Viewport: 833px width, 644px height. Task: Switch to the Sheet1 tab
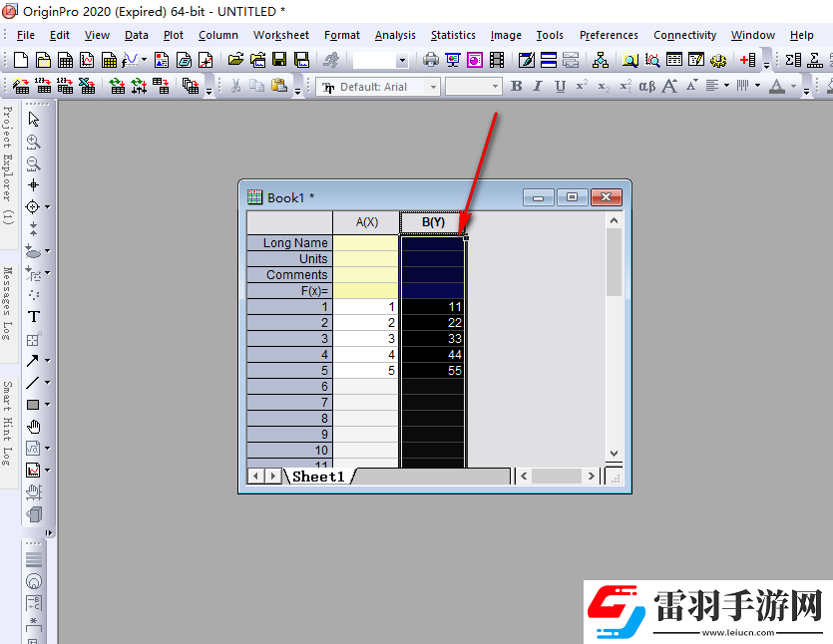pos(318,477)
